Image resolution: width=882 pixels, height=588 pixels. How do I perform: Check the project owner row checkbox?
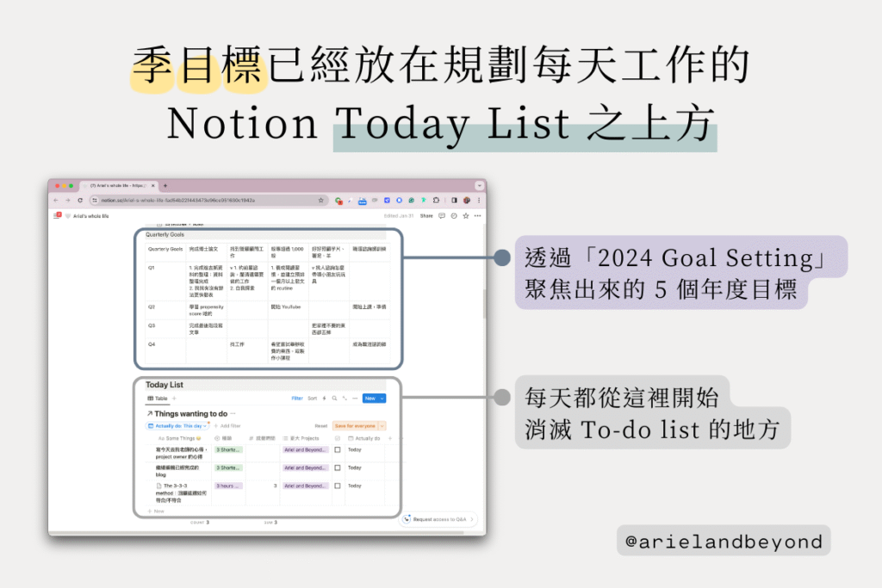338,449
